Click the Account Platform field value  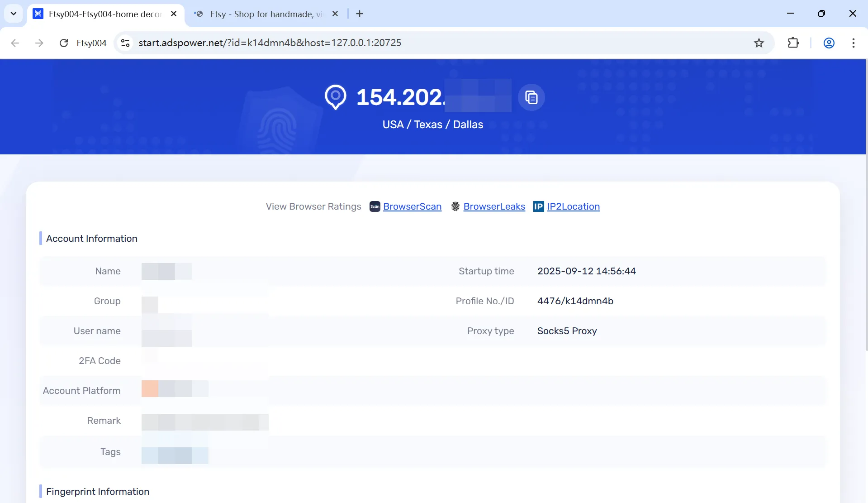point(175,389)
